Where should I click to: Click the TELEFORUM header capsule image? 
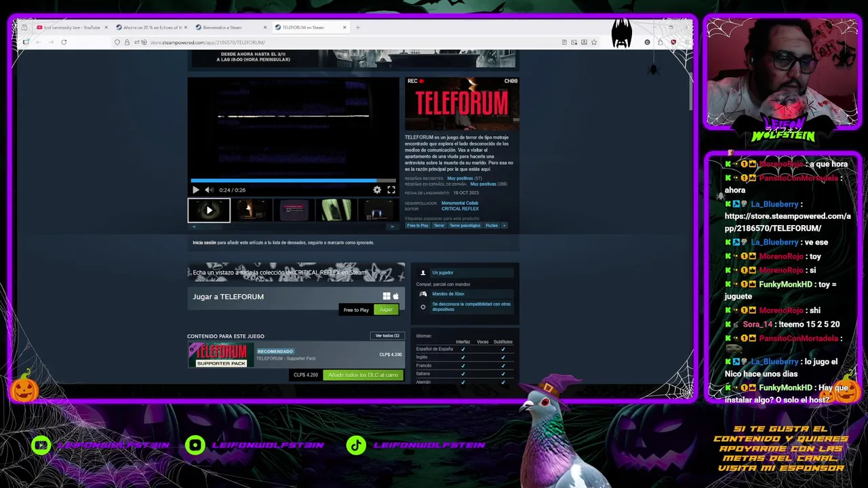(462, 104)
